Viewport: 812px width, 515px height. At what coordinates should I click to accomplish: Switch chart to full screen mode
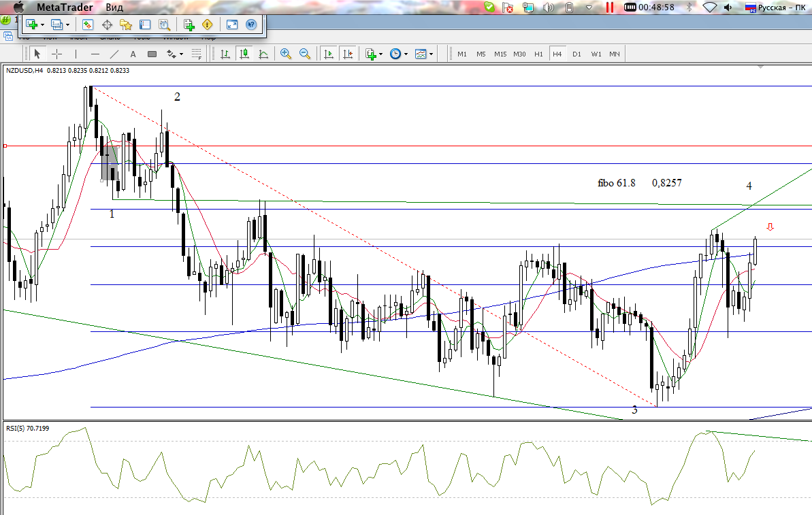(232, 24)
